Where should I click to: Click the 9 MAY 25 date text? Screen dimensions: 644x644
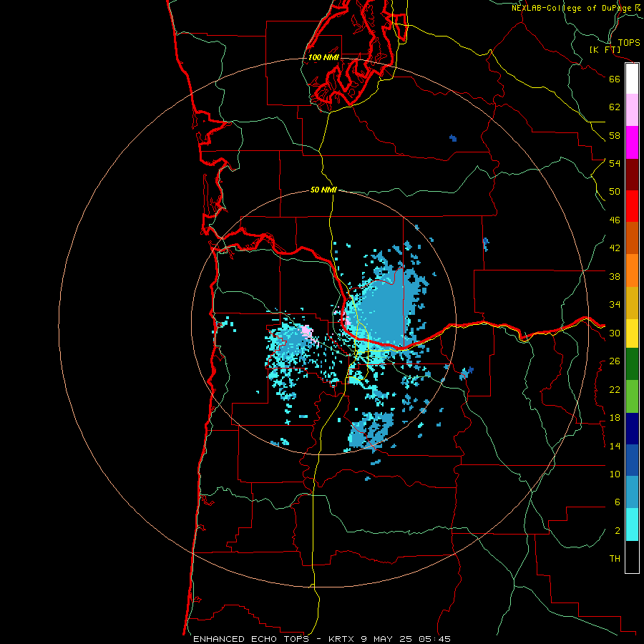point(386,639)
